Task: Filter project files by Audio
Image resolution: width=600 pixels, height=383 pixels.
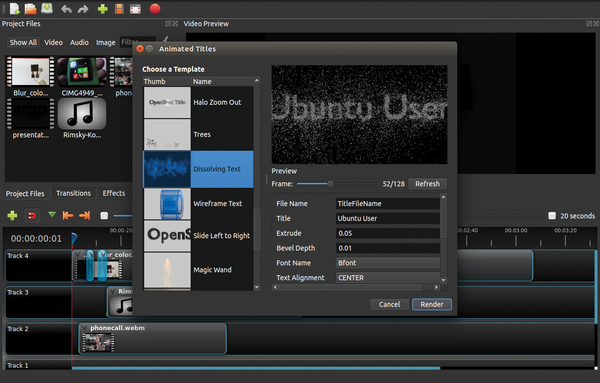Action: pos(79,42)
